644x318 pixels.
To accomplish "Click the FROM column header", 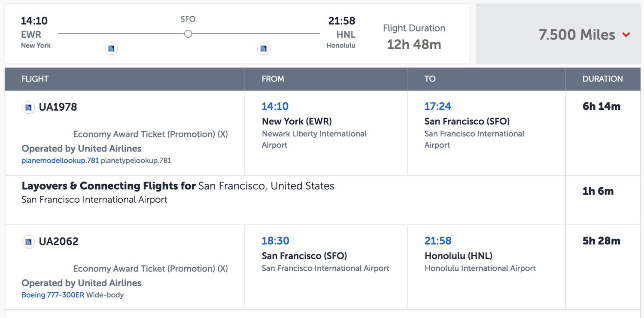I will coord(273,79).
